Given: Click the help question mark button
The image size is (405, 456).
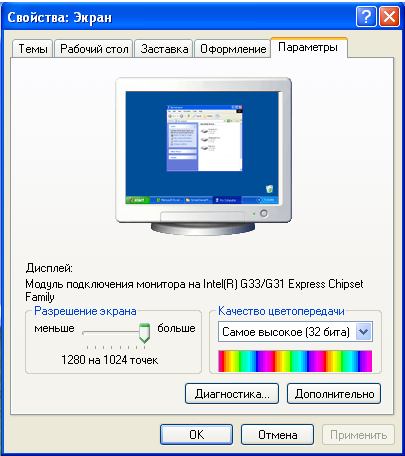Looking at the screenshot, I should point(366,16).
